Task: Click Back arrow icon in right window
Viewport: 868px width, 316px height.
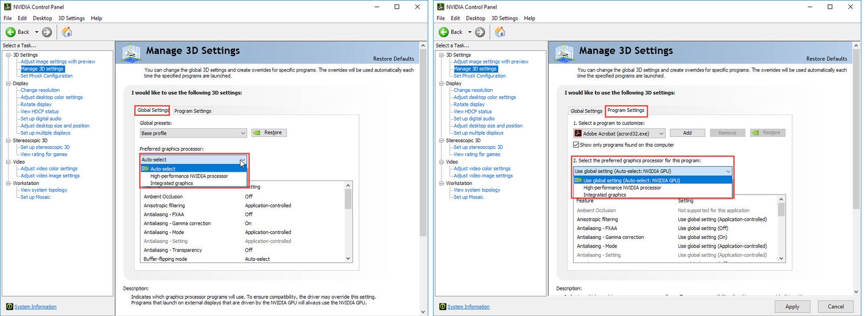Action: 444,32
